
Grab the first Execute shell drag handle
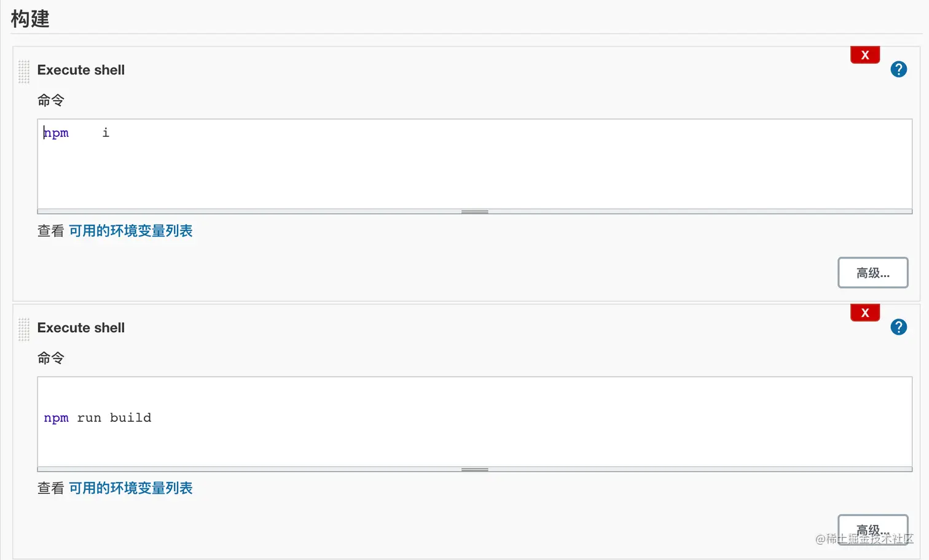[x=24, y=72]
